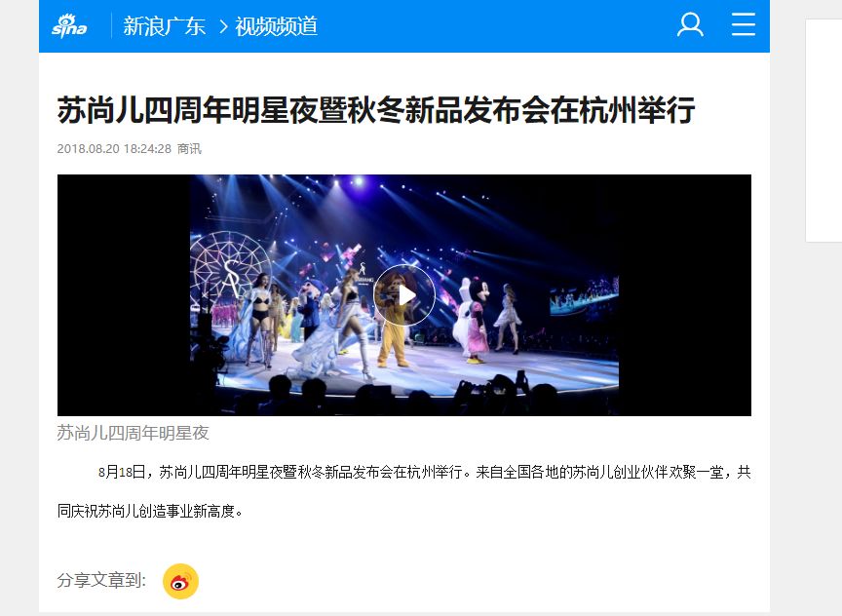Select the 商讯 source label
The height and width of the screenshot is (616, 842).
pyautogui.click(x=190, y=149)
